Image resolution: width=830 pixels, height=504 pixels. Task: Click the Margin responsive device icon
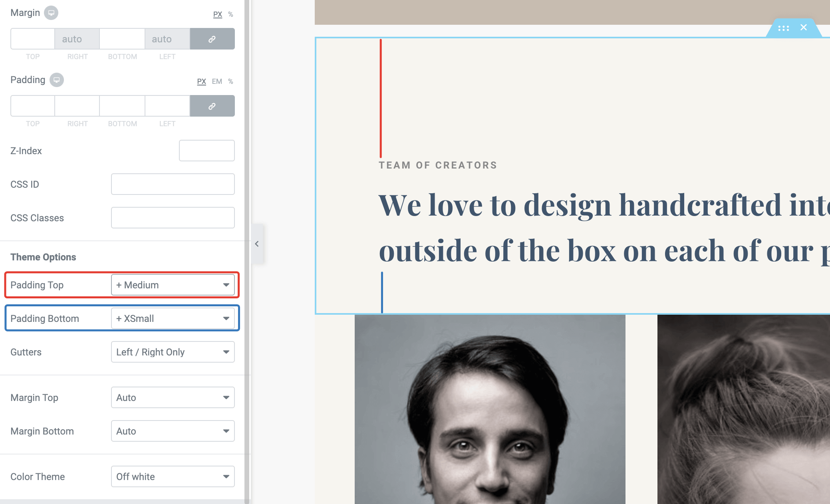pos(51,13)
